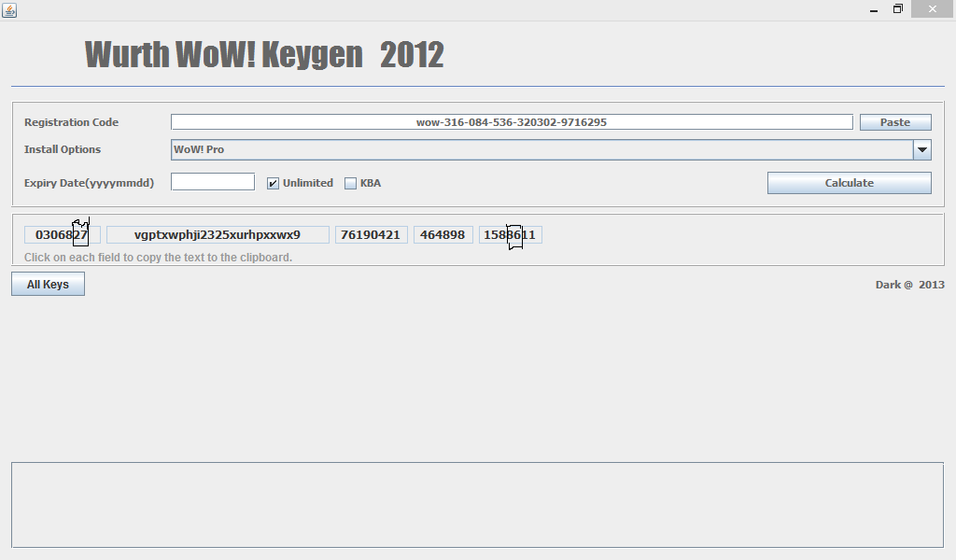
Task: Copy vgptxwphji2325xurhpxxwx9 to clipboard
Action: (x=218, y=234)
